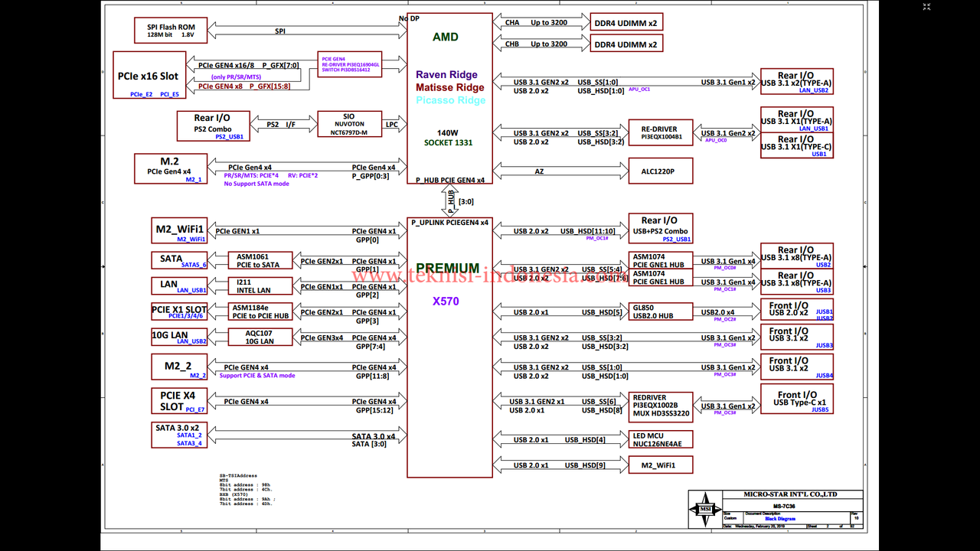The height and width of the screenshot is (551, 980).
Task: Select the Rear I/O PS2 Combo block
Action: tap(213, 126)
